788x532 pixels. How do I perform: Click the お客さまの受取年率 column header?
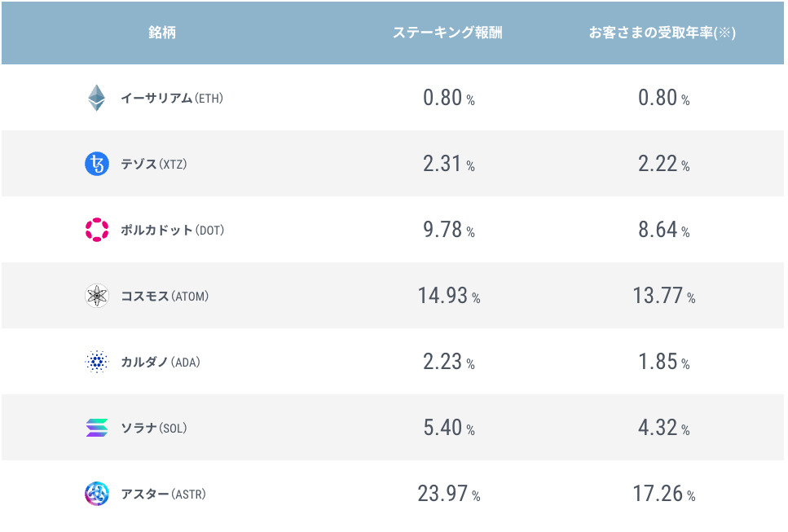(x=663, y=33)
